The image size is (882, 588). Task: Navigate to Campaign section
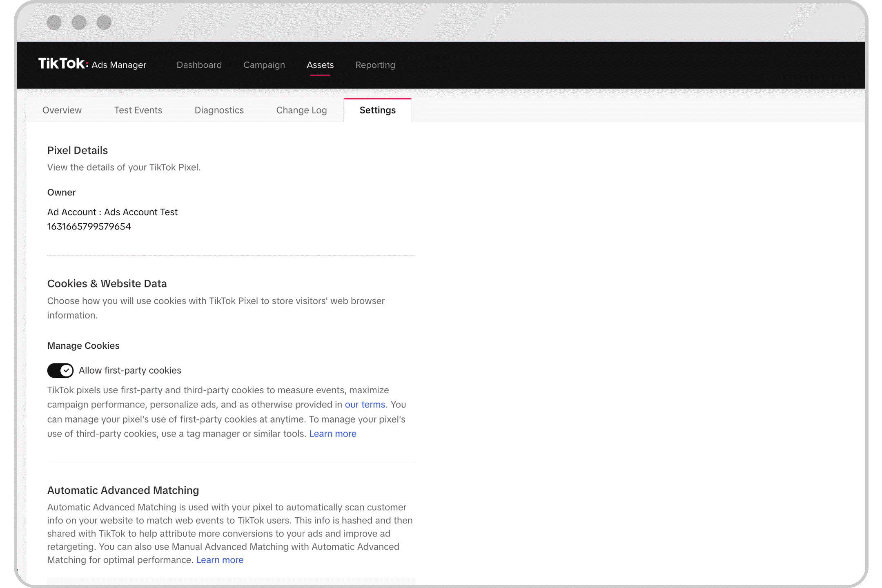coord(263,65)
